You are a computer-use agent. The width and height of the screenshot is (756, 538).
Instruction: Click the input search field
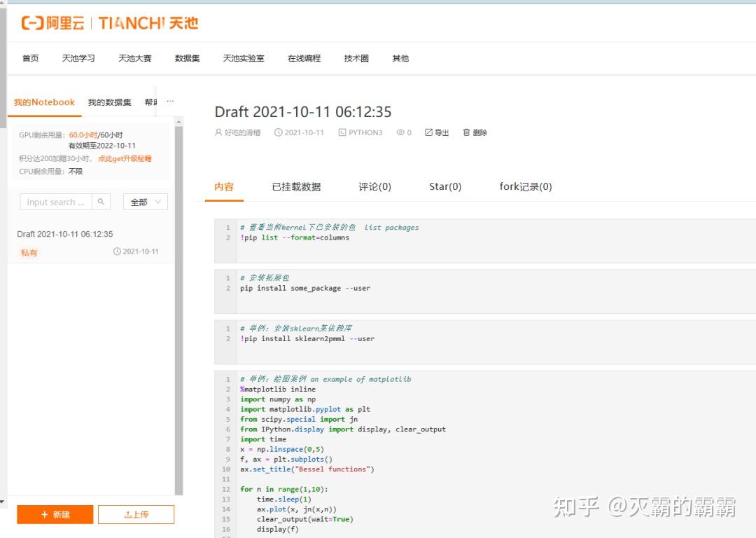point(56,202)
